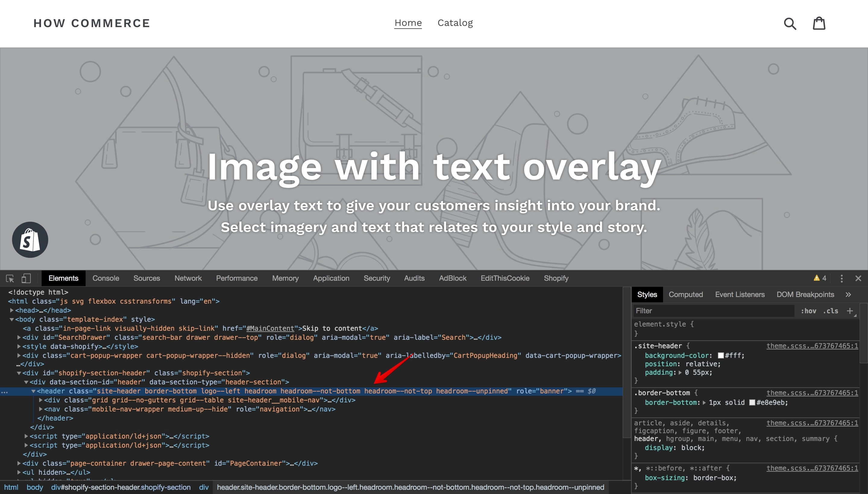Image resolution: width=868 pixels, height=494 pixels.
Task: Switch to the Console tab
Action: pos(105,278)
